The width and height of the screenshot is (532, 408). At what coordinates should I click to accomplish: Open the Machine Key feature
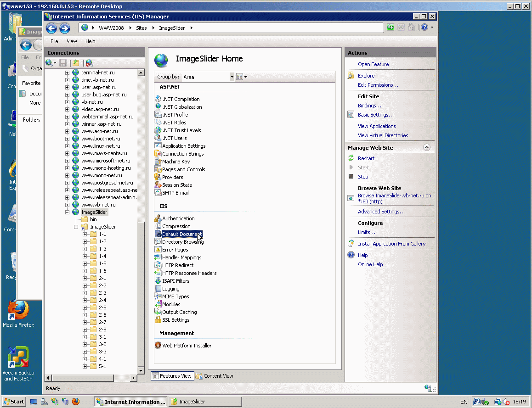pos(172,161)
